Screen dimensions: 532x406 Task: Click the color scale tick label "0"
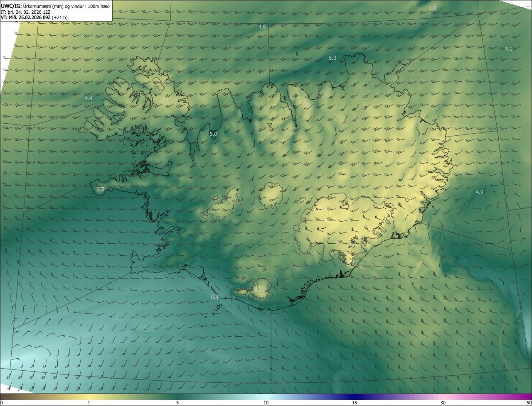click(x=2, y=403)
